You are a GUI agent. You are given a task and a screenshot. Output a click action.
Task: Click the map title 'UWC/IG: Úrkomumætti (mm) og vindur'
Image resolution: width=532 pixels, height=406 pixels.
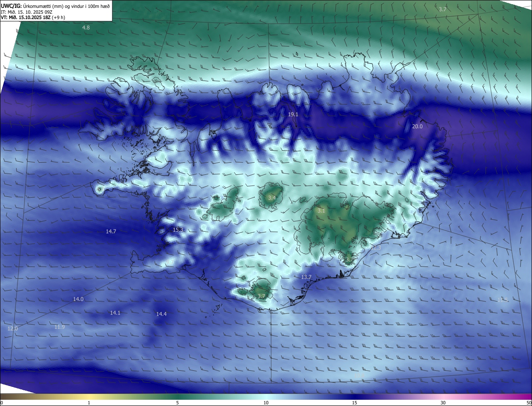pyautogui.click(x=56, y=6)
